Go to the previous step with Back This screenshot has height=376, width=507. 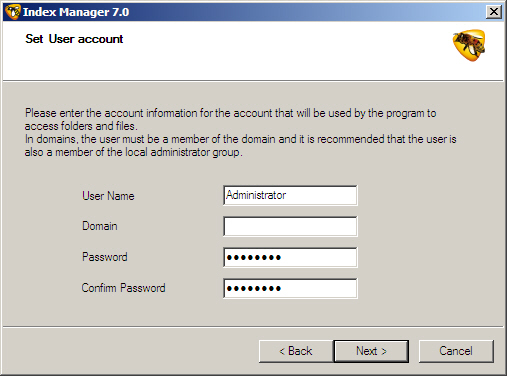(x=296, y=351)
